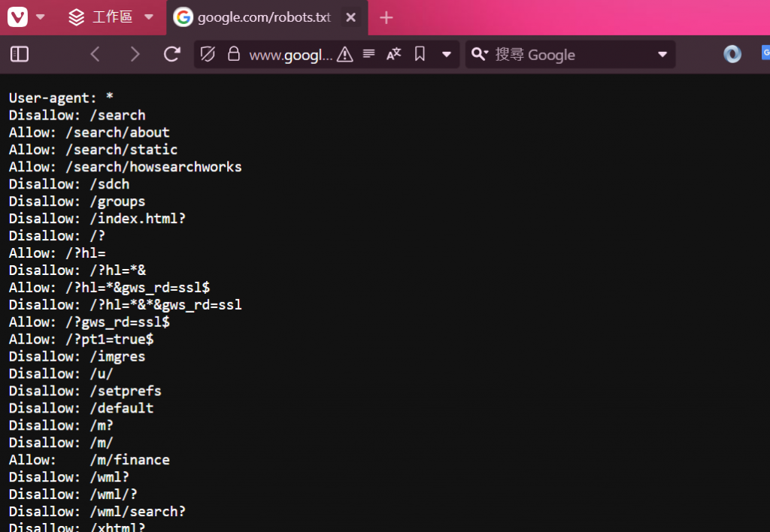Image resolution: width=770 pixels, height=532 pixels.
Task: Click the "Allow: /?pt1=true$" line
Action: coord(81,339)
